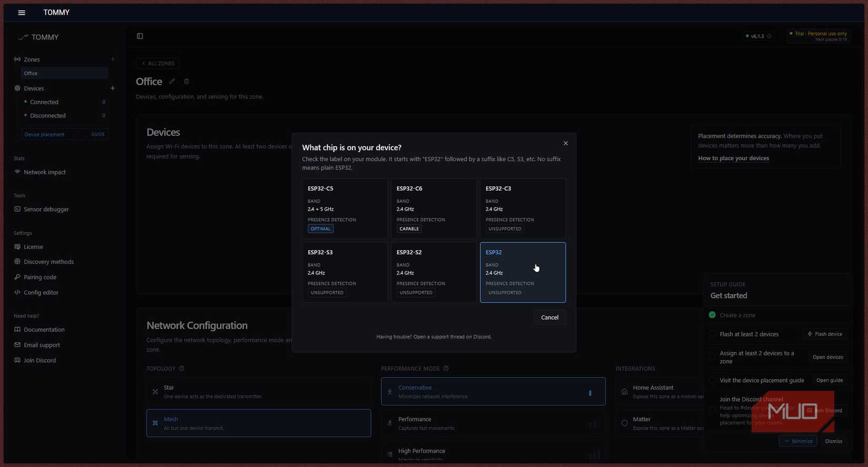Add a new zone with plus icon

(113, 59)
